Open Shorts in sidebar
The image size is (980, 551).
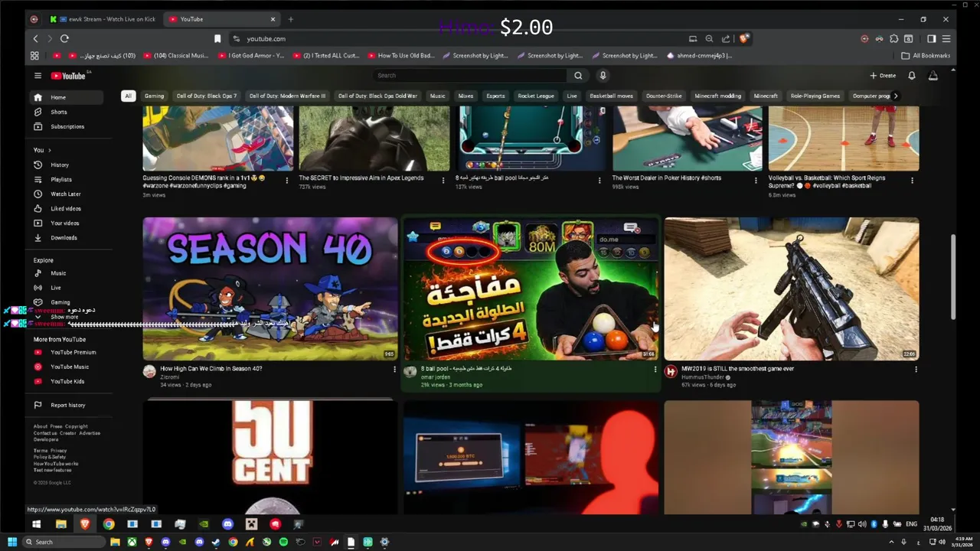click(x=67, y=112)
